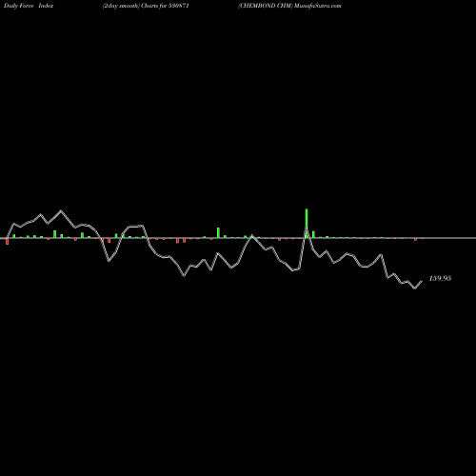
Task: Click the 159.95 value label
Action: coord(440,278)
